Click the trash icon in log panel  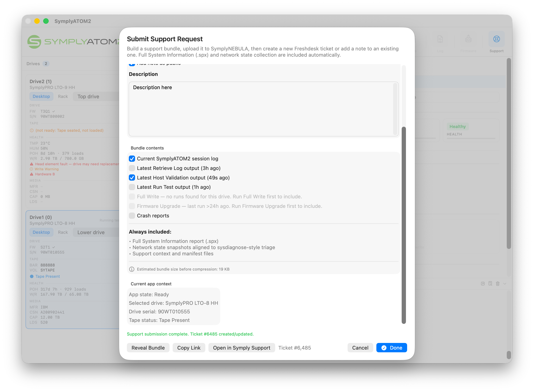point(497,284)
